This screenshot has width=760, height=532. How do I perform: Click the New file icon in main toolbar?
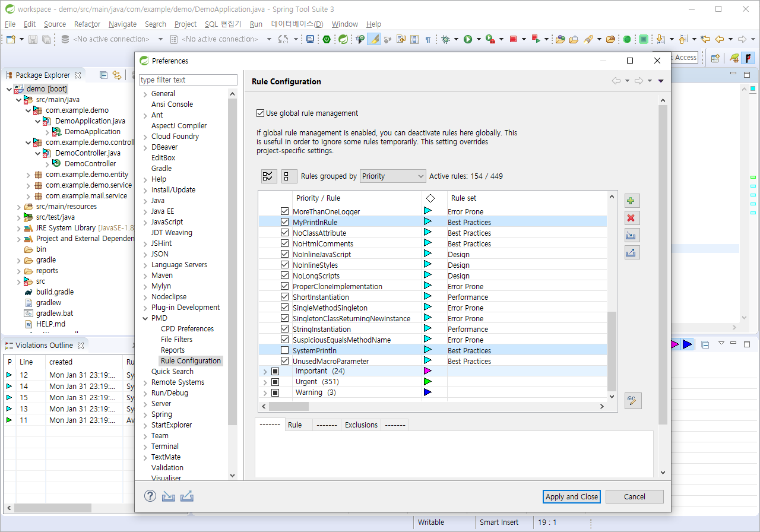click(x=11, y=39)
